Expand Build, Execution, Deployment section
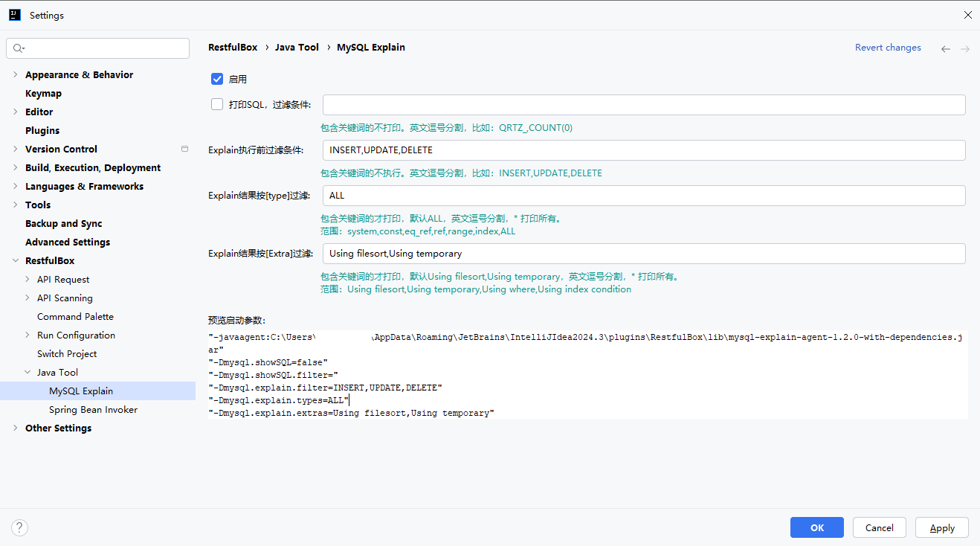 [x=16, y=167]
